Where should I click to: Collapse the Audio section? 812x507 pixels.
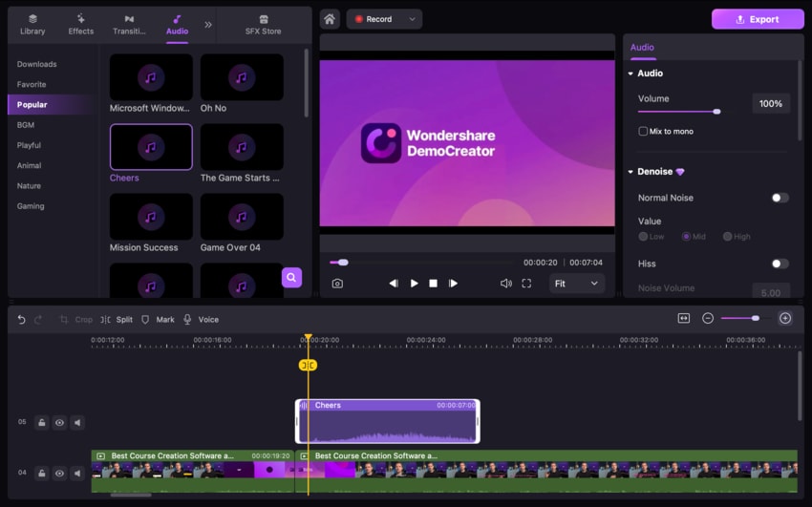tap(630, 74)
